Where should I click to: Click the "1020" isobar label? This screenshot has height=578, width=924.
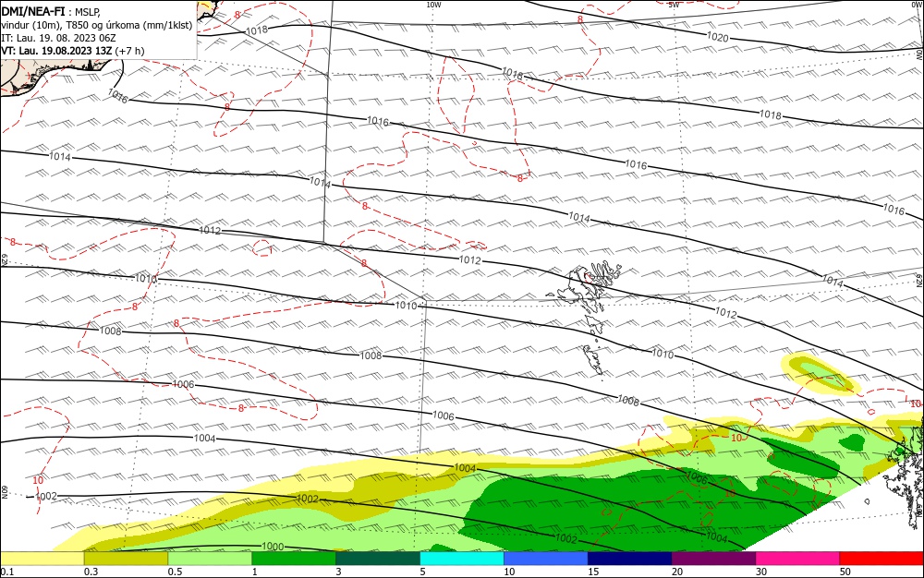pos(718,37)
